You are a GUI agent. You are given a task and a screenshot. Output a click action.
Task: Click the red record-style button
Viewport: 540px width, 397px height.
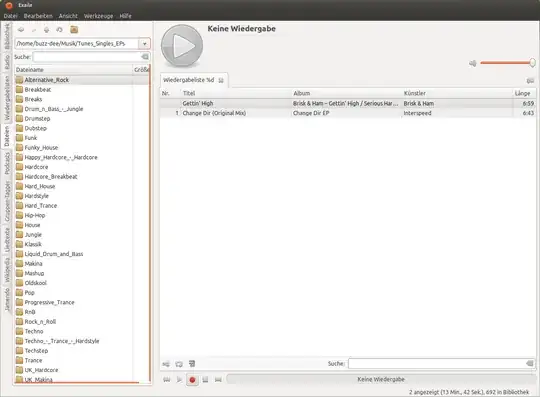[192, 380]
